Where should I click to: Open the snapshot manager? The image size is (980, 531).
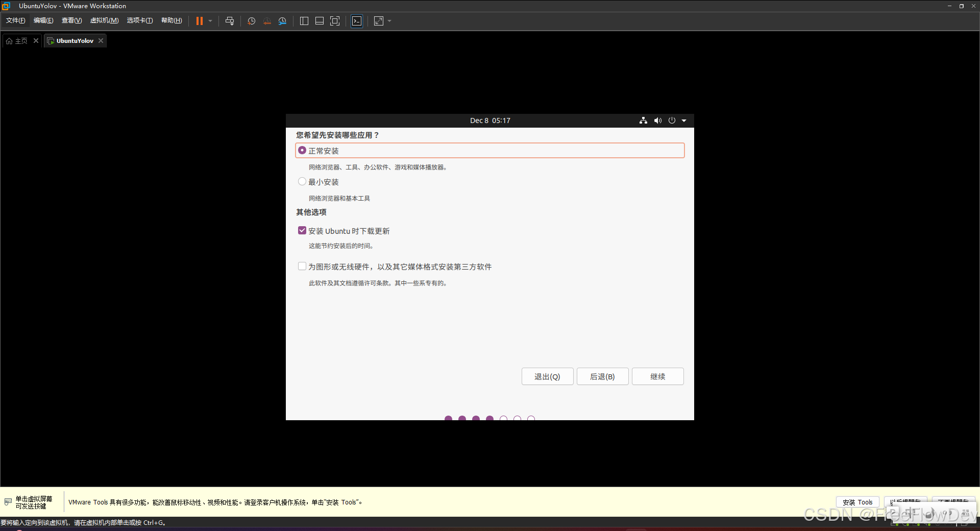[x=283, y=21]
